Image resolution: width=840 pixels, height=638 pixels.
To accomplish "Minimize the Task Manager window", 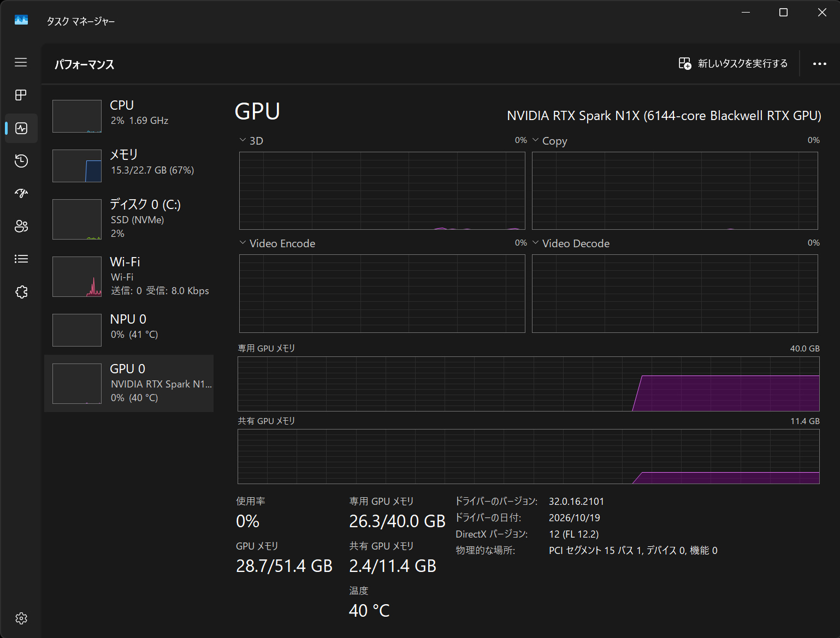I will [746, 13].
